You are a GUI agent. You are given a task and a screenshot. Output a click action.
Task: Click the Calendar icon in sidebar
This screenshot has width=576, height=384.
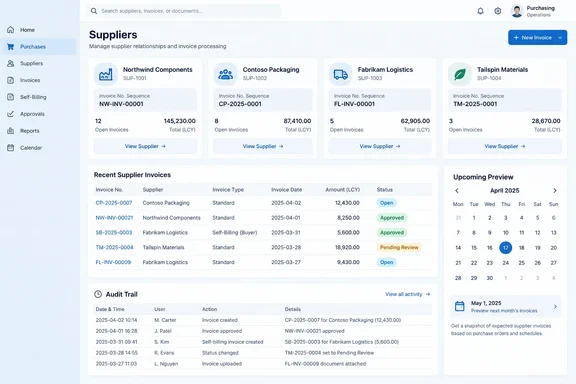11,148
